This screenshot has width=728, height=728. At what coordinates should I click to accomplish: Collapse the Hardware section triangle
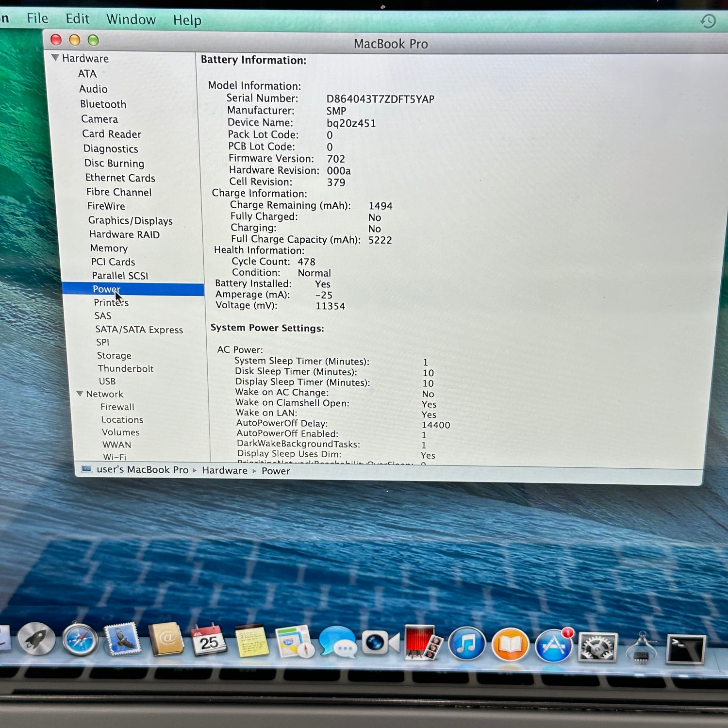pos(55,58)
